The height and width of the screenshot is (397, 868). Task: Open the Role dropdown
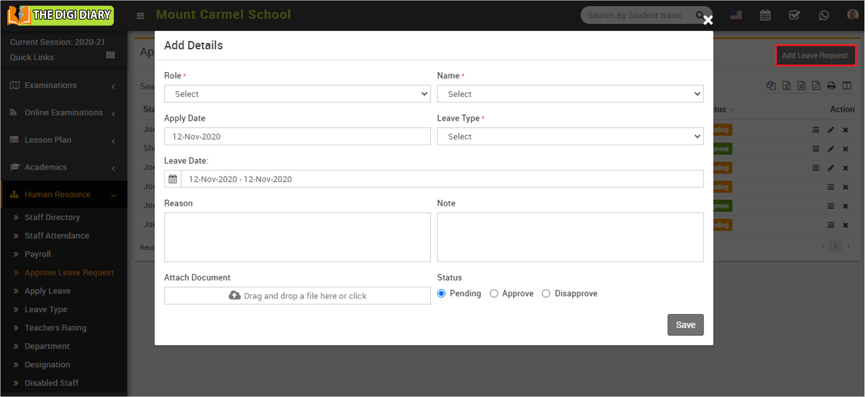tap(297, 94)
